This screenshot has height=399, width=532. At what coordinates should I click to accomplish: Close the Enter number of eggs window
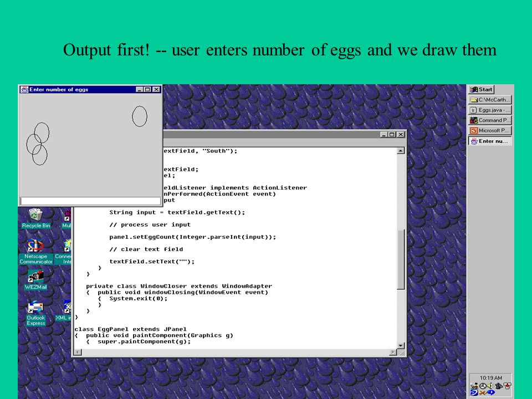tap(156, 90)
